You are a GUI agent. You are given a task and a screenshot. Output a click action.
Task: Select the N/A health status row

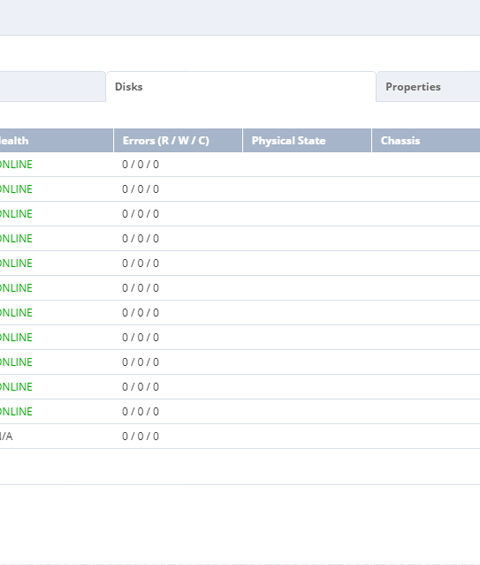point(240,436)
